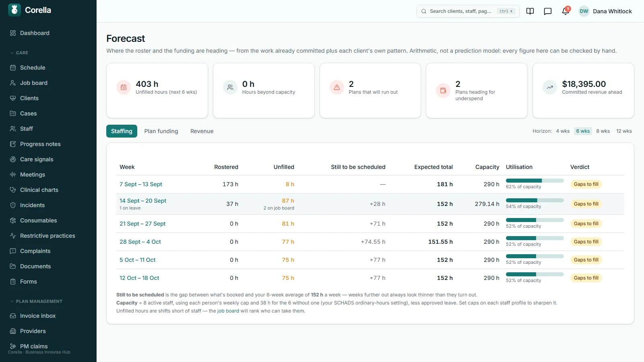Click the Invoice inbox icon
Screen dimensions: 644x362
[x=13, y=316]
